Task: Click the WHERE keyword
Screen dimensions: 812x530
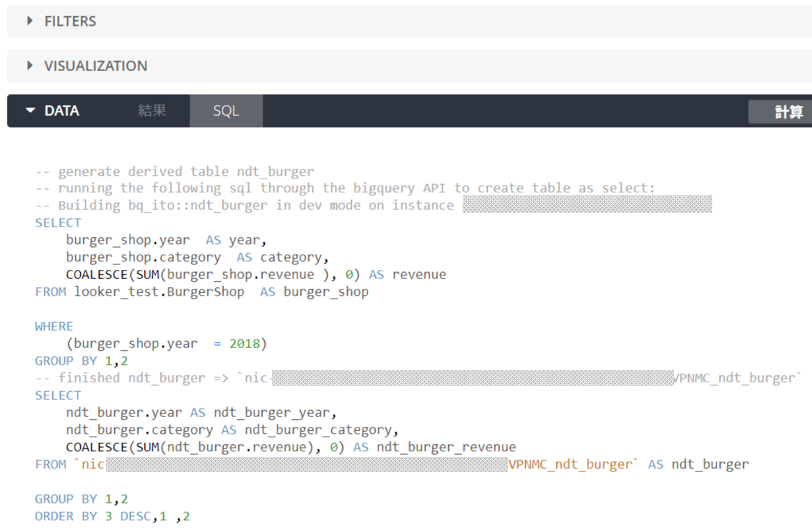Action: click(x=54, y=326)
